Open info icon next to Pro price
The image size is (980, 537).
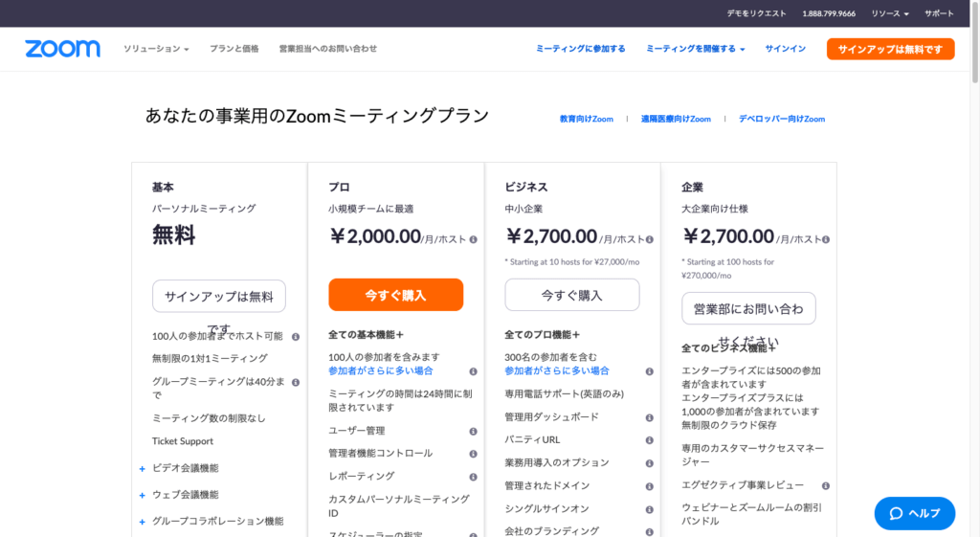(x=473, y=239)
